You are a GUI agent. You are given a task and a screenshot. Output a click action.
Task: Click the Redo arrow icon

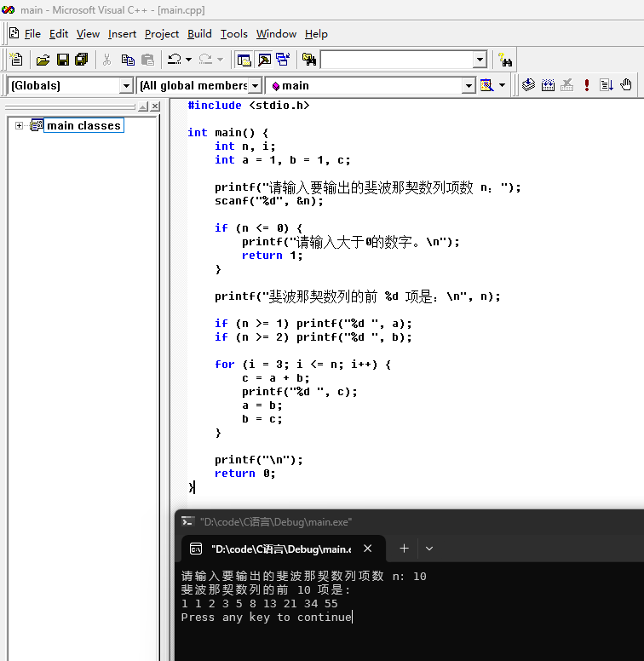point(205,60)
